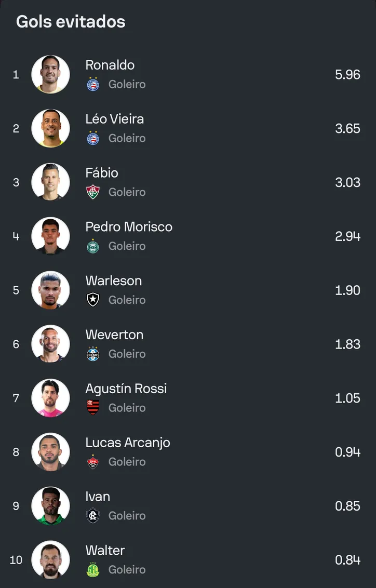
Task: Click Bahia club badge under Ronaldo
Action: (93, 84)
